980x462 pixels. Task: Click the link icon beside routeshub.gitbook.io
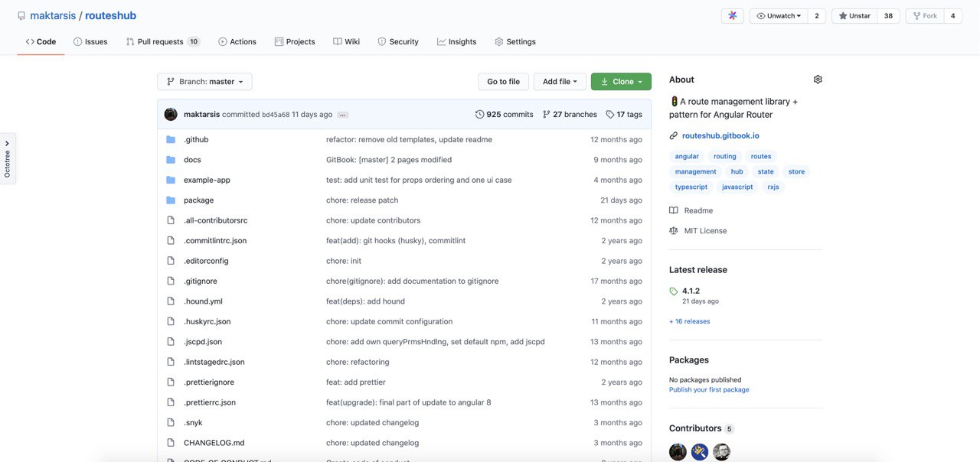tap(674, 135)
